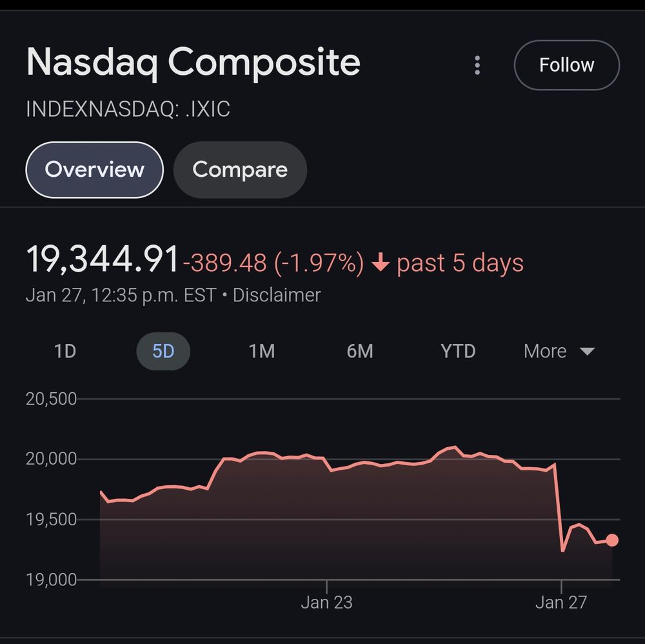Switch to the Compare tab

click(x=240, y=170)
